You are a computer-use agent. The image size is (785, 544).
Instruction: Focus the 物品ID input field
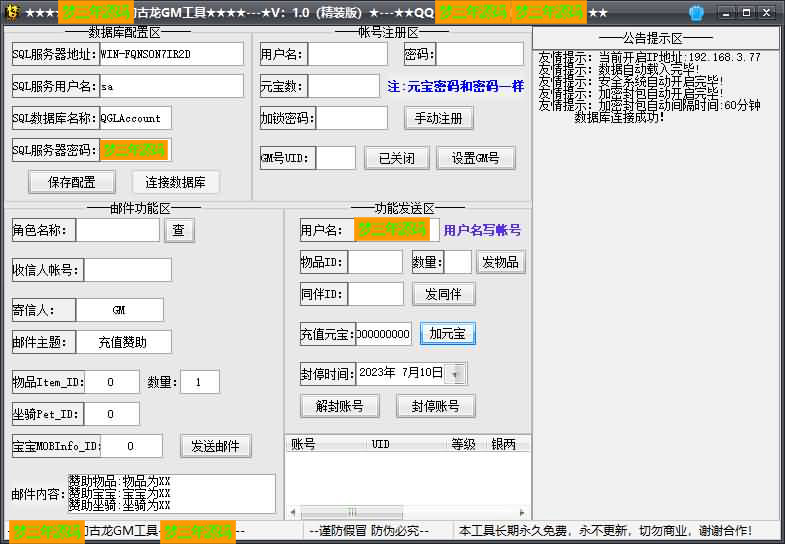[375, 262]
